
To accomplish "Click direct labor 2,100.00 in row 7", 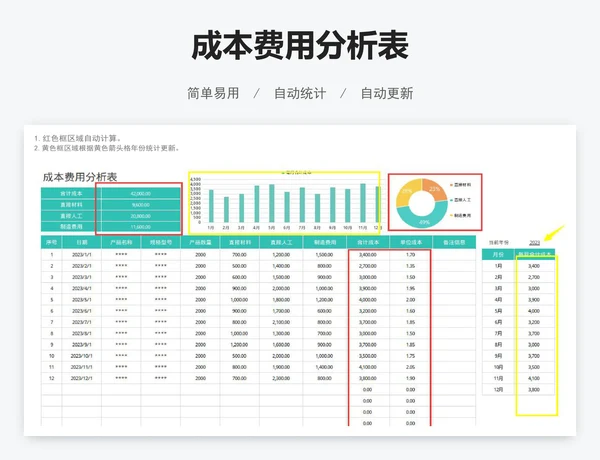I will pyautogui.click(x=281, y=322).
